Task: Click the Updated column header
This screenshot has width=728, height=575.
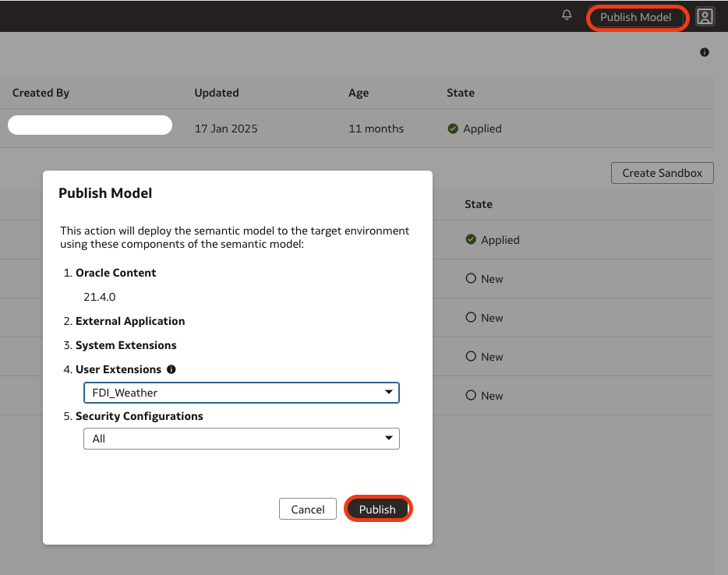Action: [216, 93]
